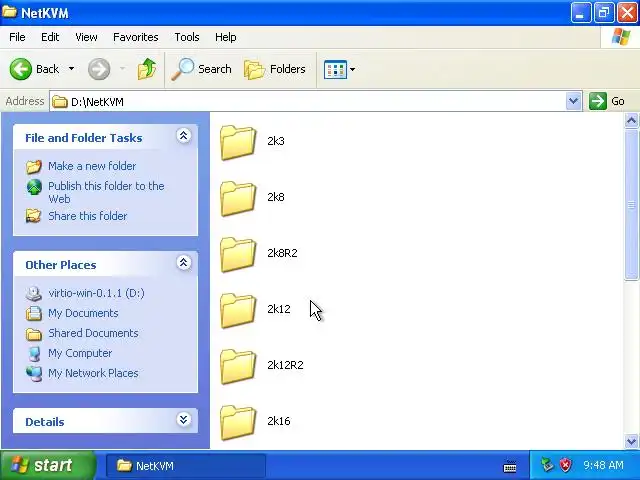The image size is (640, 480).
Task: Open the Favorites menu
Action: (136, 37)
